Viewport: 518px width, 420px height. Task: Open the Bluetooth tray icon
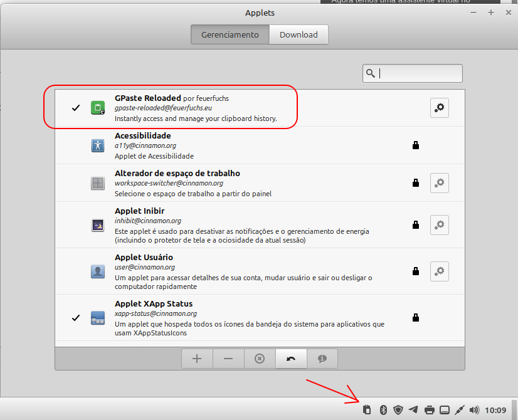pyautogui.click(x=383, y=410)
